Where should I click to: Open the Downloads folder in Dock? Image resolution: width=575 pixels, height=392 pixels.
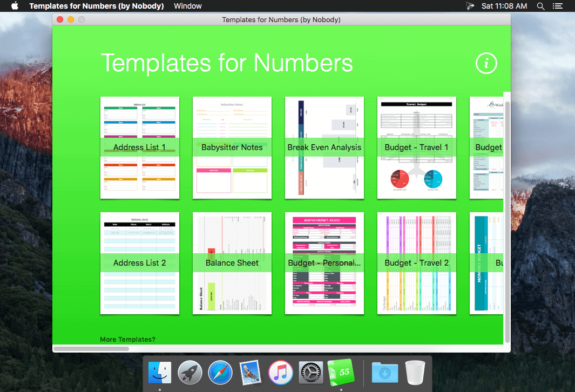tap(384, 373)
